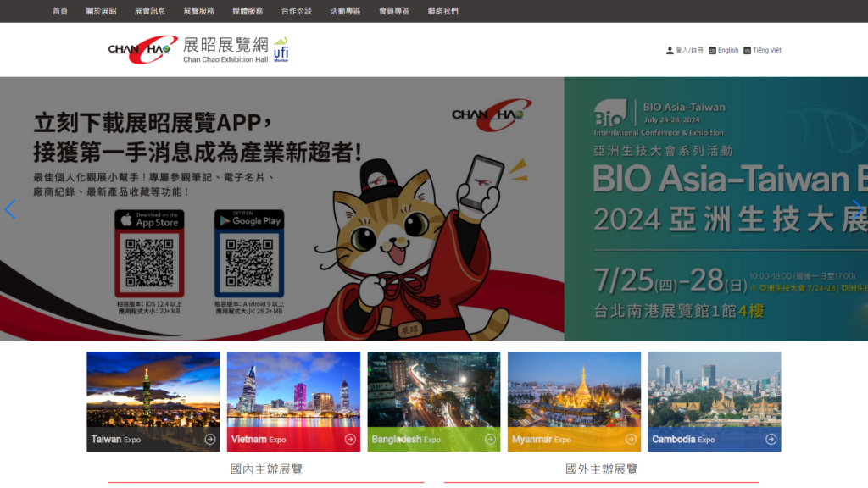The width and height of the screenshot is (868, 488).
Task: Click the app download headline text
Action: (x=198, y=137)
